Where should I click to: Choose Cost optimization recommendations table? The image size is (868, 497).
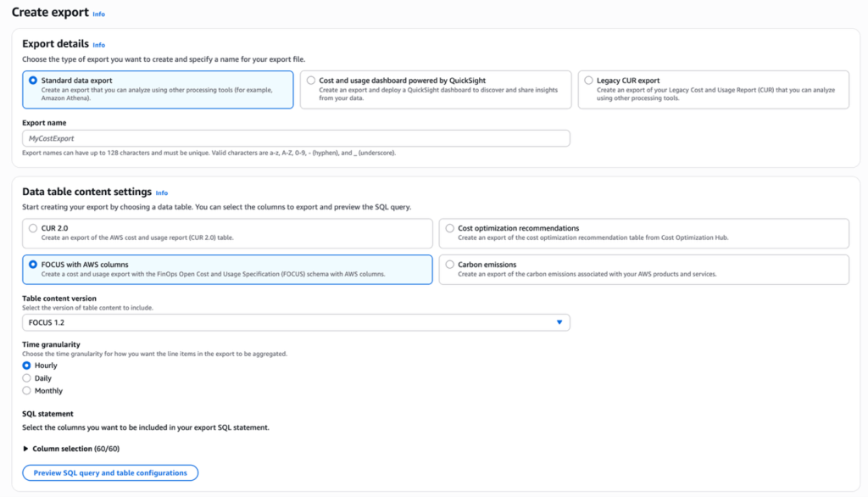tap(450, 228)
